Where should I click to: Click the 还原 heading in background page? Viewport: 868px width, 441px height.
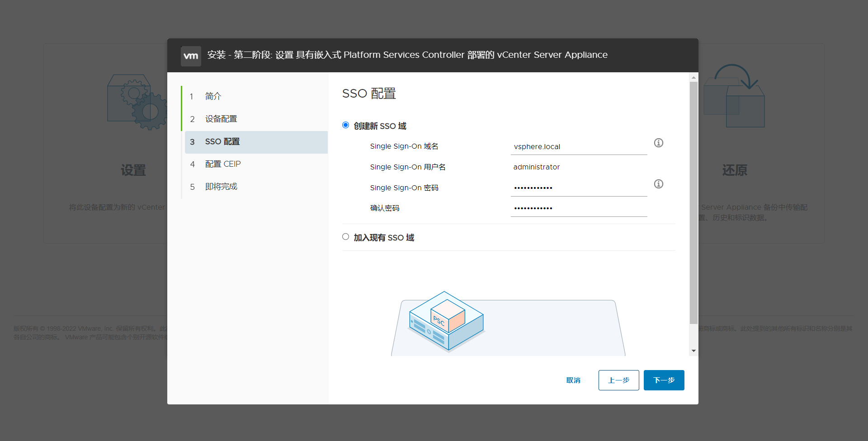735,170
